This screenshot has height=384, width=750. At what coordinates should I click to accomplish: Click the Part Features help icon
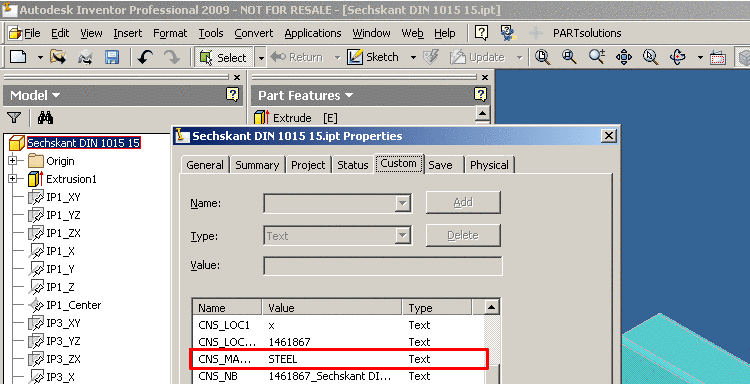pos(480,95)
